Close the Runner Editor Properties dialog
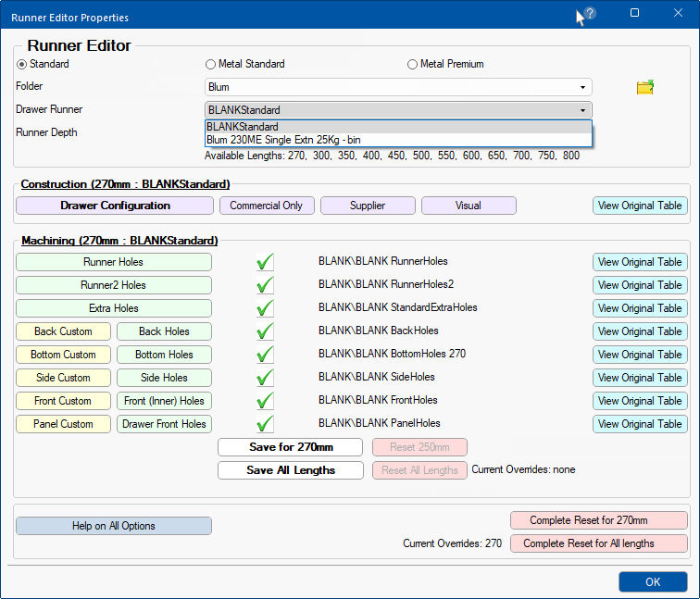The height and width of the screenshot is (599, 700). (x=678, y=13)
